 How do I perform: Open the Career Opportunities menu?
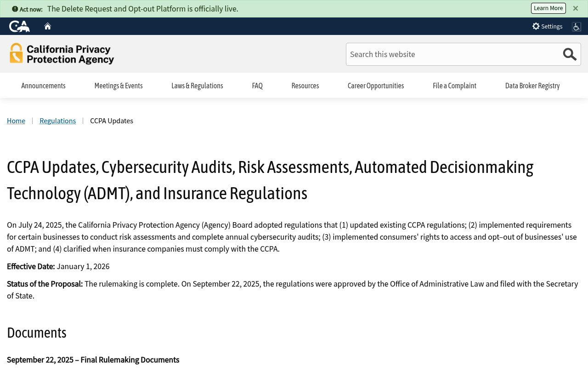[x=376, y=86]
